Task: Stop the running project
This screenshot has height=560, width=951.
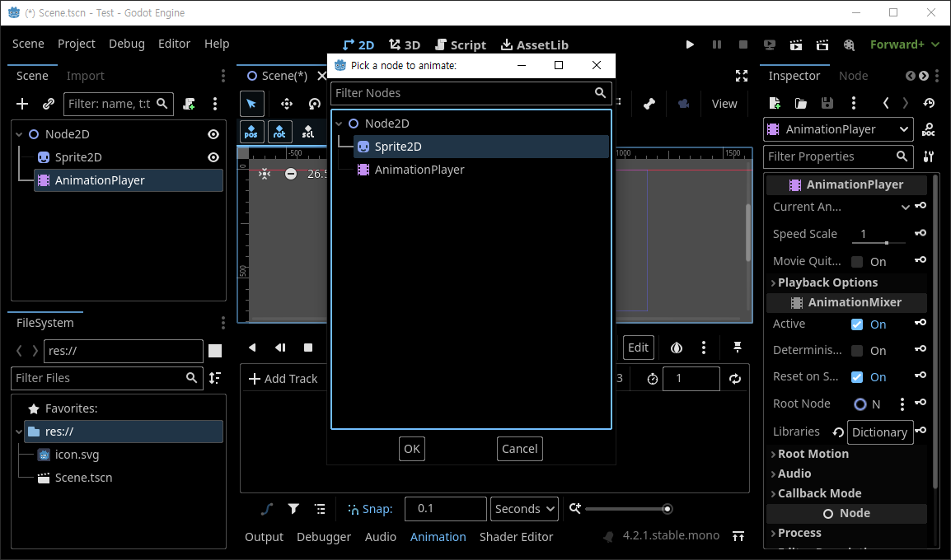Action: tap(743, 44)
